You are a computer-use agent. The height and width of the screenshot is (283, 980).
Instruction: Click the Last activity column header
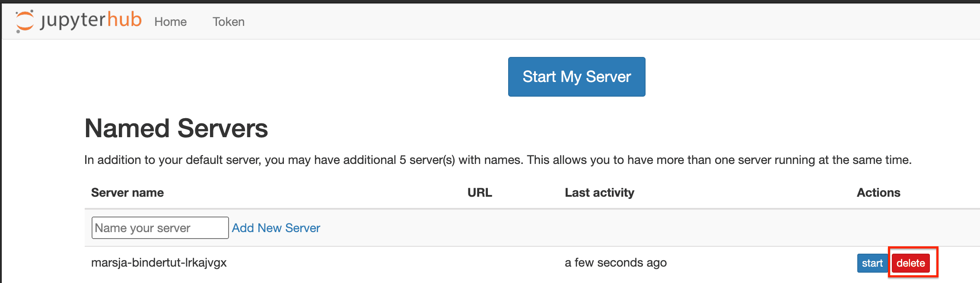click(599, 193)
